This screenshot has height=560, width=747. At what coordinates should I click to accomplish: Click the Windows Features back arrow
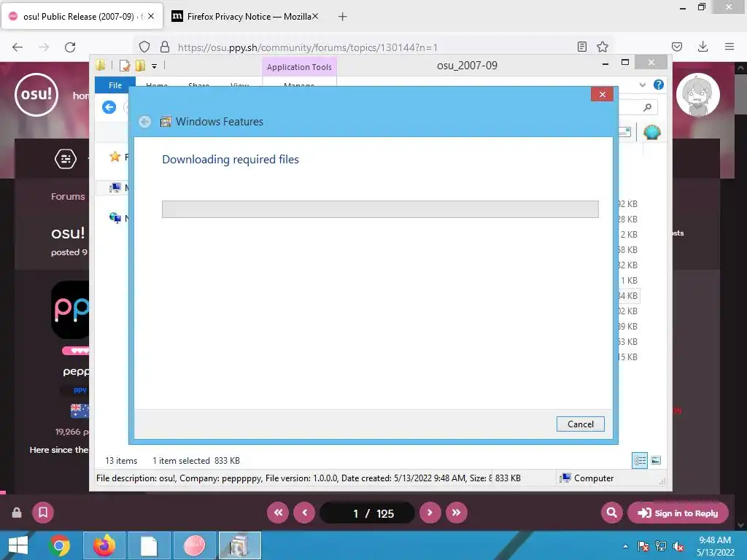click(145, 122)
